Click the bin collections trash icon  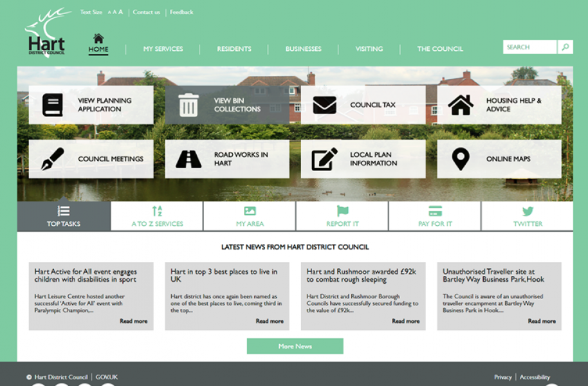click(x=188, y=105)
